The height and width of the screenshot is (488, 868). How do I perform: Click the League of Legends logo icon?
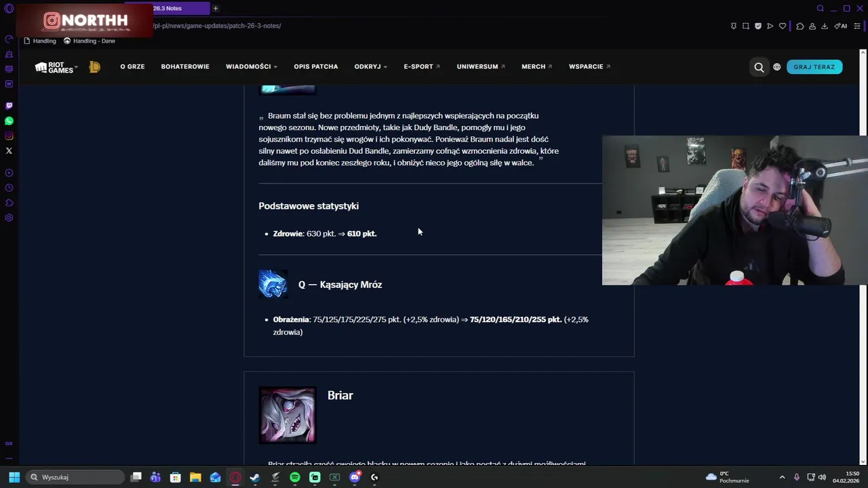tap(95, 66)
